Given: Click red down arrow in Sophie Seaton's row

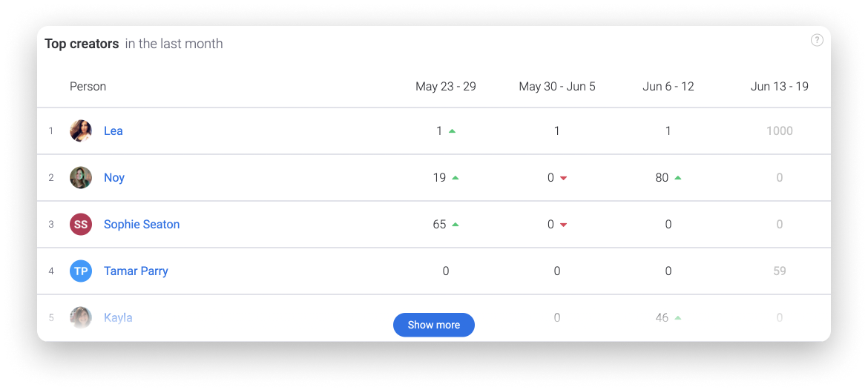Looking at the screenshot, I should pos(564,225).
